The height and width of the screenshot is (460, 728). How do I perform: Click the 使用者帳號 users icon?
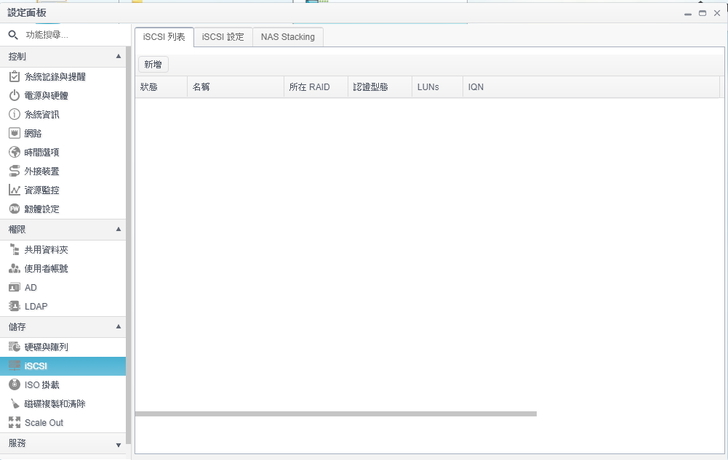[14, 269]
